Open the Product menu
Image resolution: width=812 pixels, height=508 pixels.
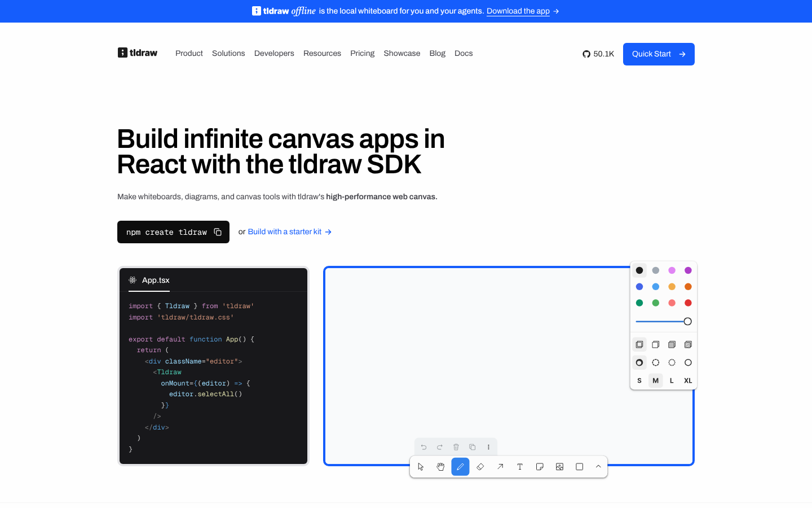(x=189, y=54)
